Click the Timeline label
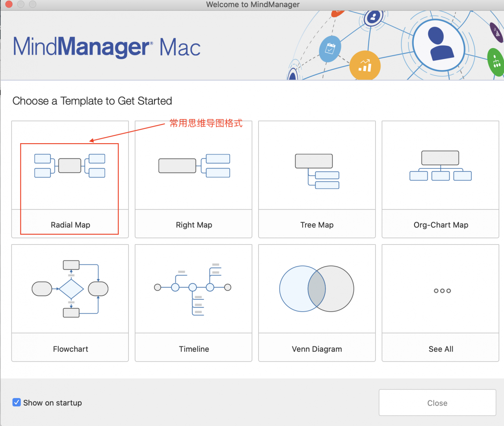The height and width of the screenshot is (426, 504). 194,349
